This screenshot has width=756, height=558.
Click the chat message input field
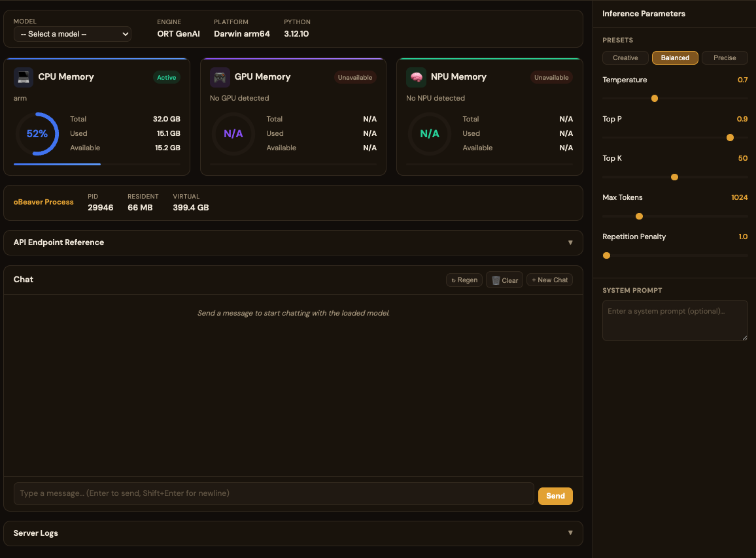point(275,493)
